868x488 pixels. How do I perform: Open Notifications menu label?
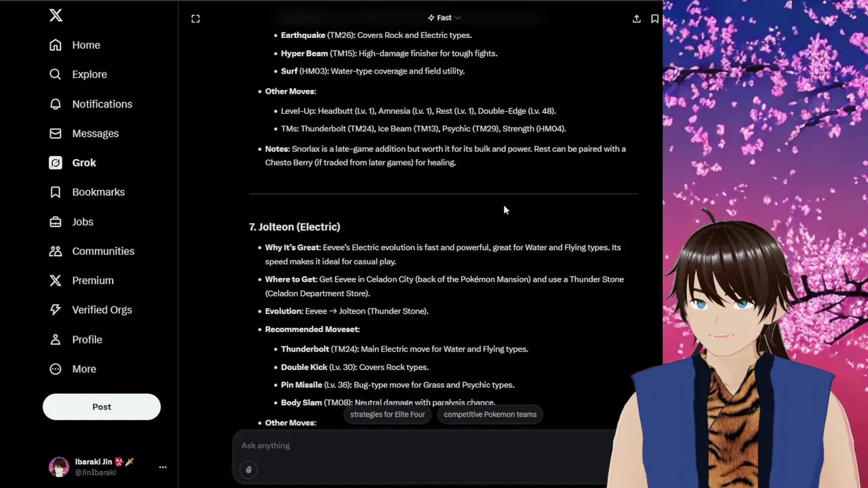point(102,104)
